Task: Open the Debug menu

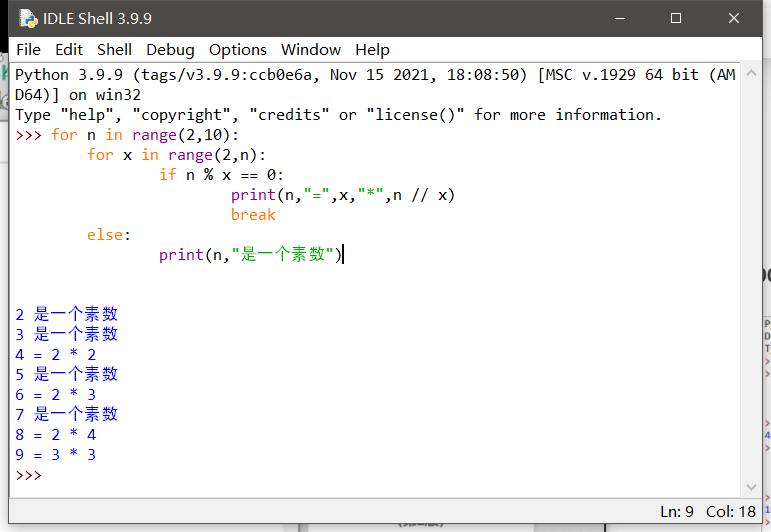Action: pyautogui.click(x=170, y=50)
